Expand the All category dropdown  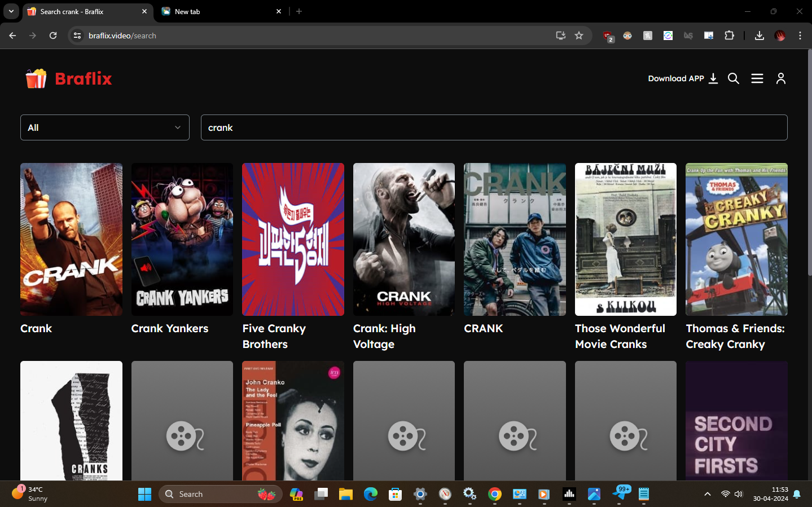[105, 127]
